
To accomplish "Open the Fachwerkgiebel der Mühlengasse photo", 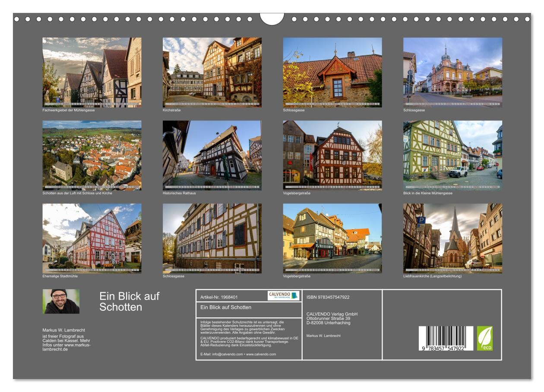I will point(92,72).
